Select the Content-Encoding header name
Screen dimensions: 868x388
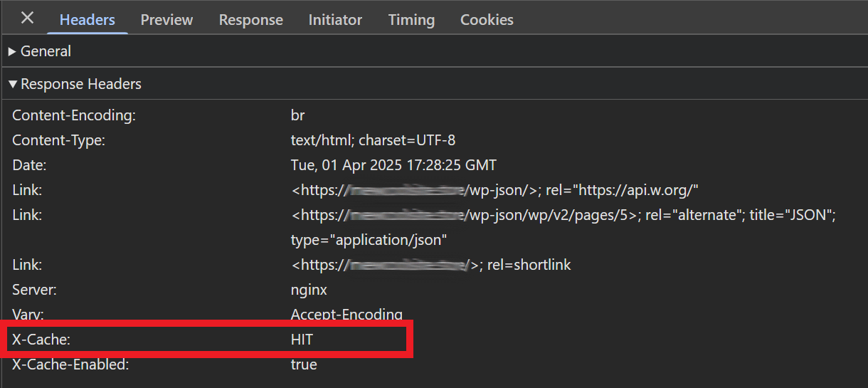tap(74, 115)
